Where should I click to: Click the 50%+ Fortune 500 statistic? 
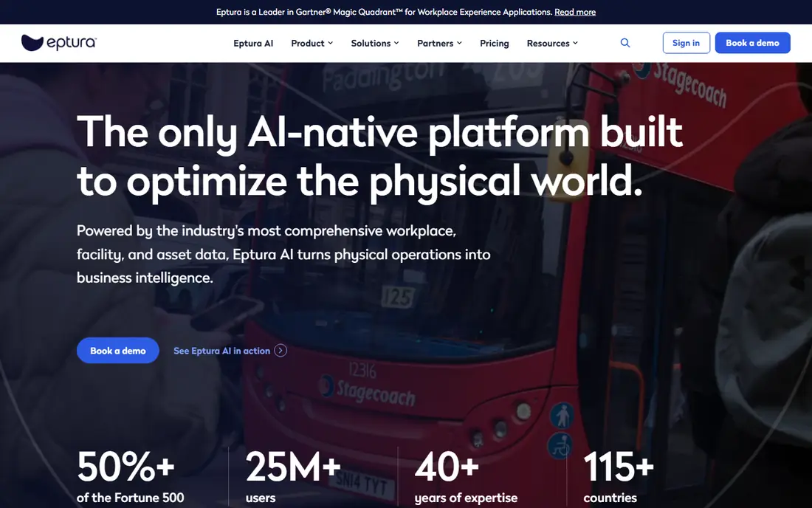point(130,476)
